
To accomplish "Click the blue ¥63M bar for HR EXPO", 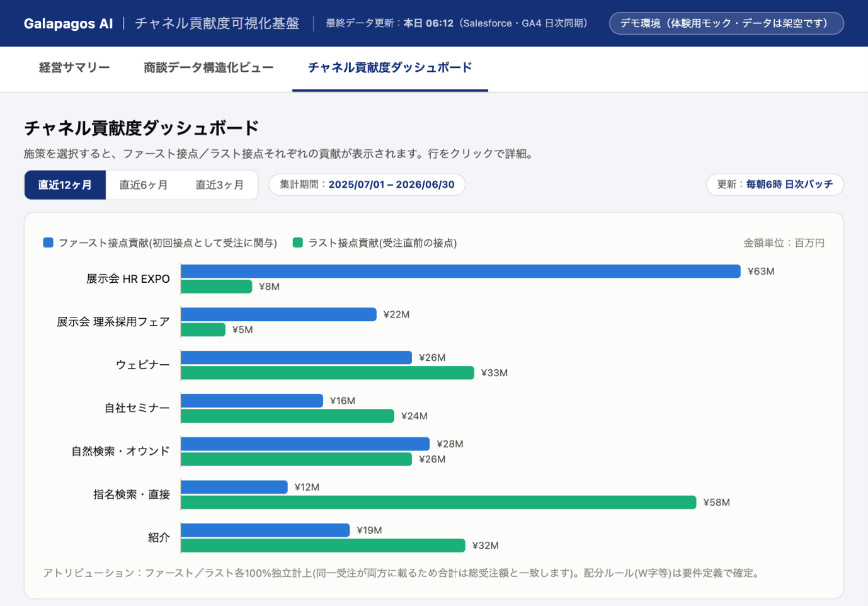I will [x=460, y=272].
